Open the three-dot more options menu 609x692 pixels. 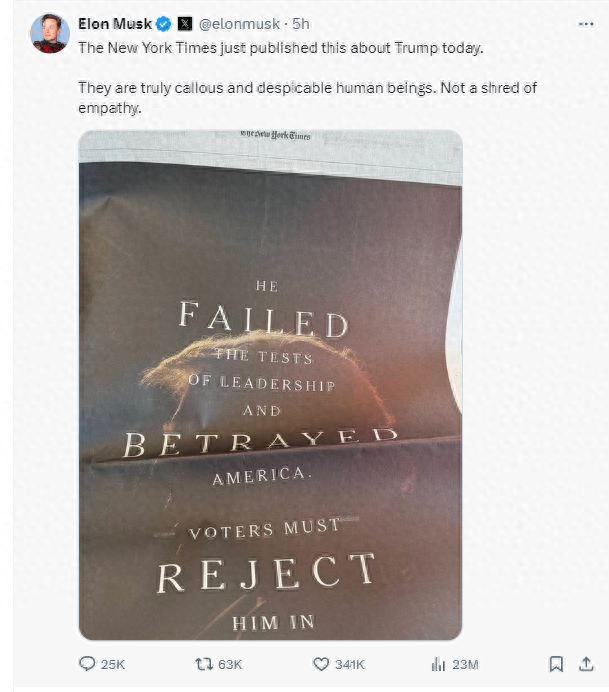coord(586,23)
